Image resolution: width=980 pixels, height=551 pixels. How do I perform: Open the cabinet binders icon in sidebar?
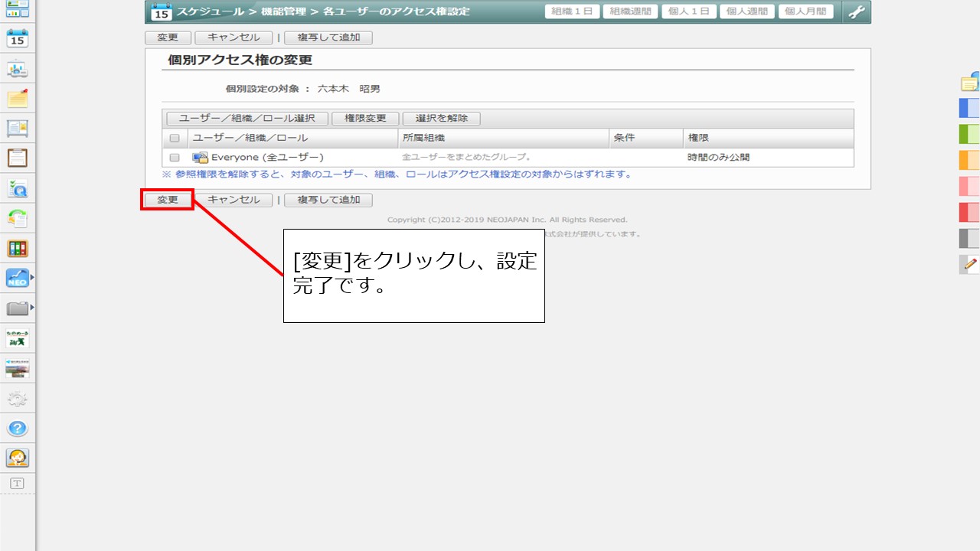(x=17, y=249)
